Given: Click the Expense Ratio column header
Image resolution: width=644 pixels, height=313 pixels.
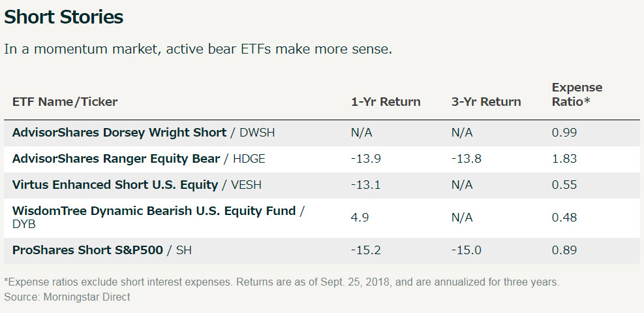Looking at the screenshot, I should 577,95.
